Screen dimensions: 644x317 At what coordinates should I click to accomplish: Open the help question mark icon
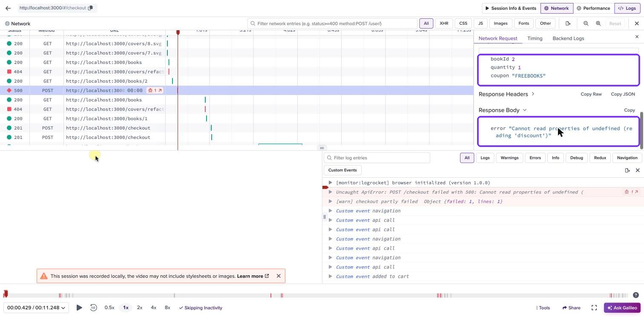pyautogui.click(x=636, y=295)
